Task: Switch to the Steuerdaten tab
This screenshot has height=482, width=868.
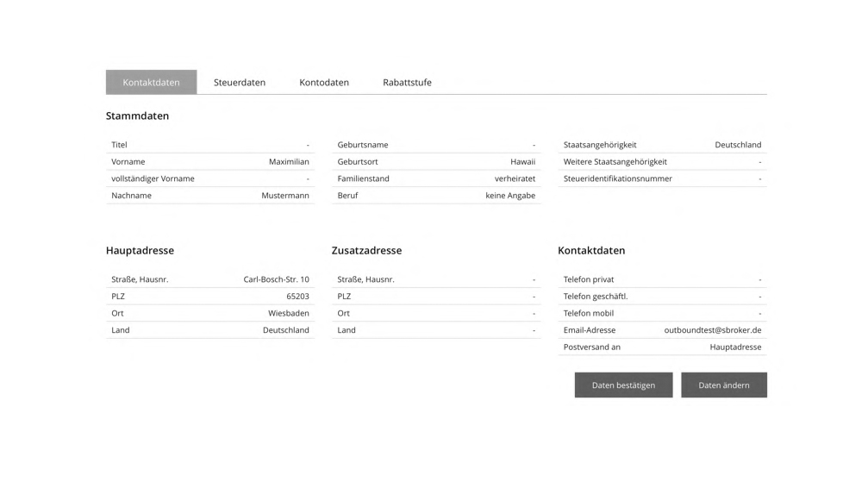Action: point(240,82)
